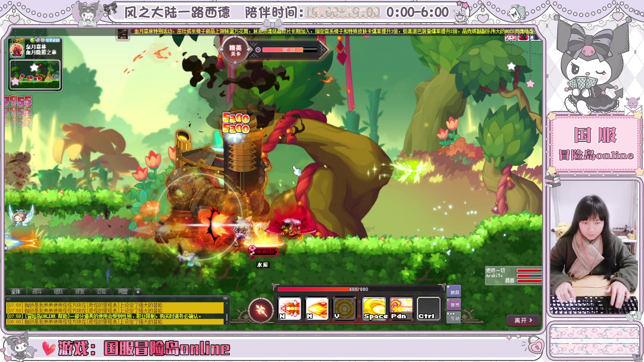Collapse the minimap with green minus button
This screenshot has width=644, height=362.
point(32,40)
